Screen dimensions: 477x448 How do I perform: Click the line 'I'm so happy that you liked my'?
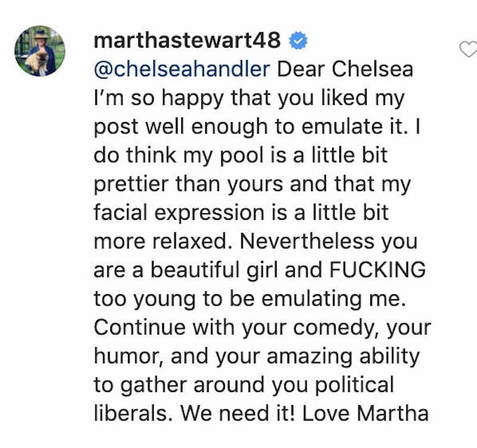pos(249,98)
